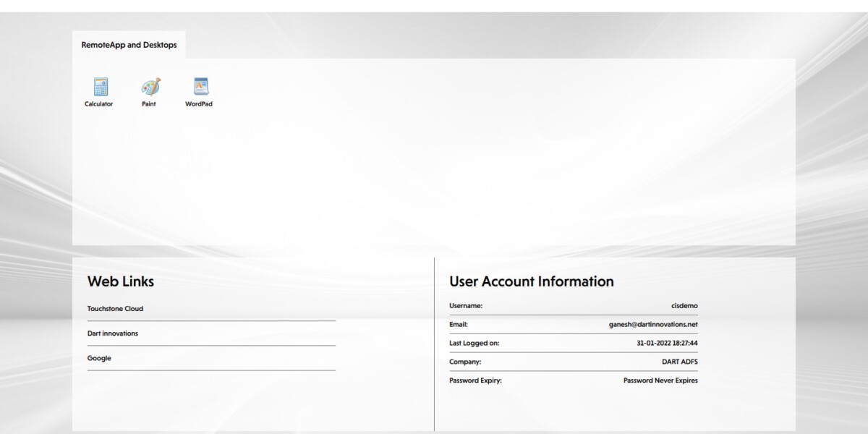Click the Paint text label

(149, 104)
